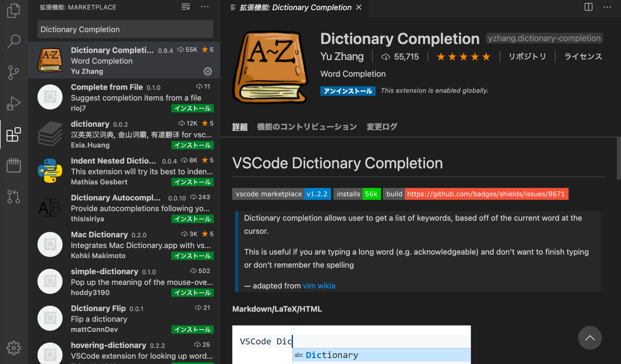Image resolution: width=621 pixels, height=364 pixels.
Task: Click the extension search input field
Action: (125, 29)
